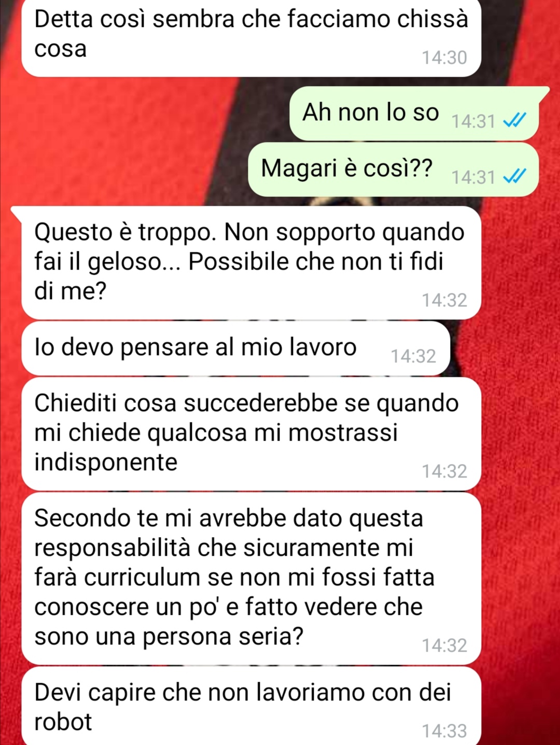560x745 pixels.
Task: Tap the word 'curriculum' in the long message
Action: click(142, 577)
